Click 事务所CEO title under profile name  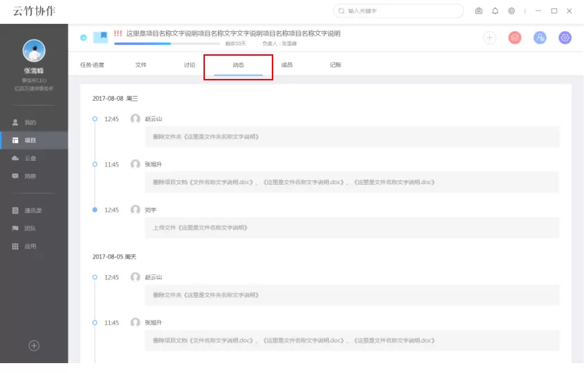[x=34, y=80]
